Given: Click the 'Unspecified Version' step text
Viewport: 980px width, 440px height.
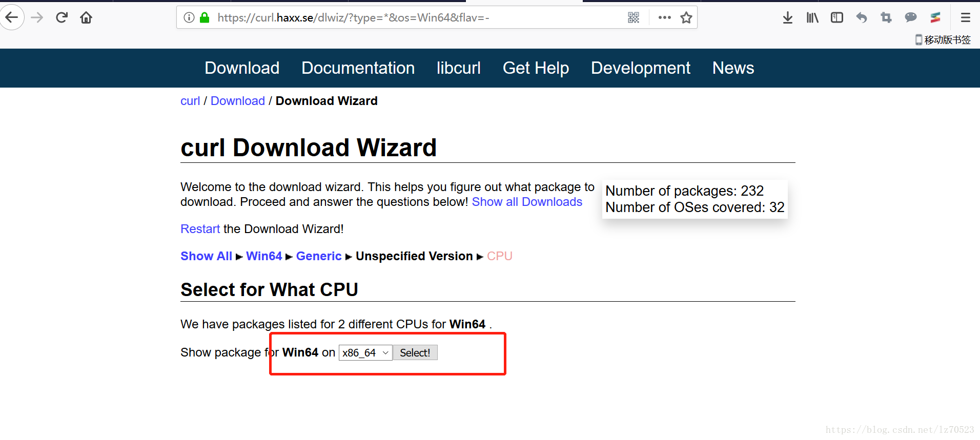Looking at the screenshot, I should (414, 256).
